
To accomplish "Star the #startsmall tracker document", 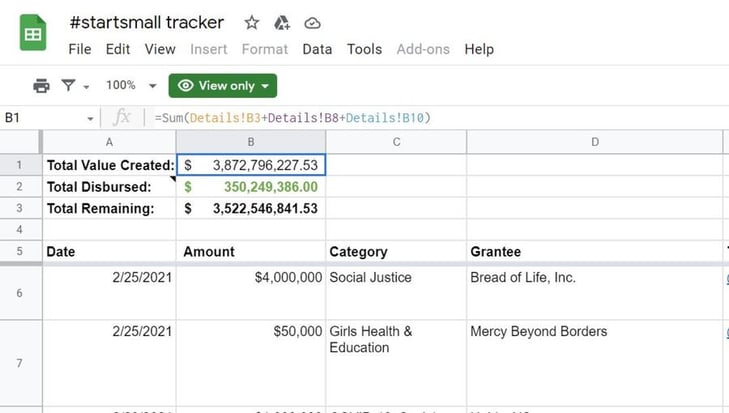I will point(252,22).
